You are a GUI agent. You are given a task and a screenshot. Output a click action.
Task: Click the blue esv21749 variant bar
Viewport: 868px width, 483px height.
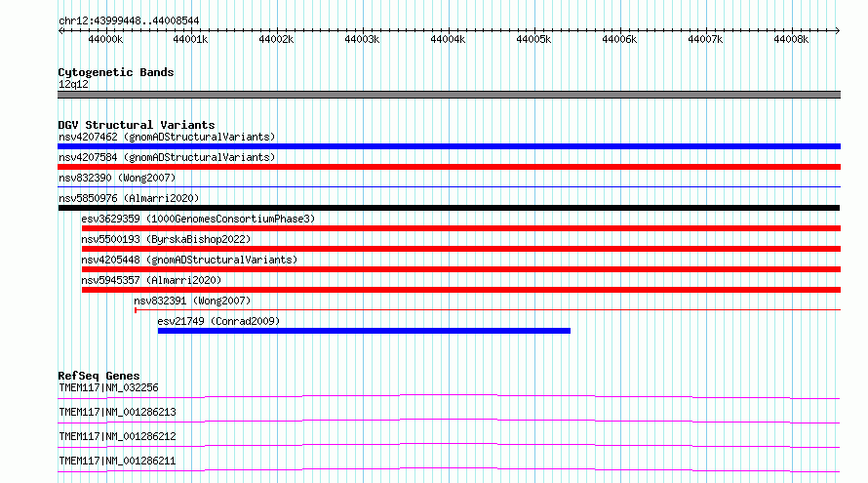[x=364, y=331]
